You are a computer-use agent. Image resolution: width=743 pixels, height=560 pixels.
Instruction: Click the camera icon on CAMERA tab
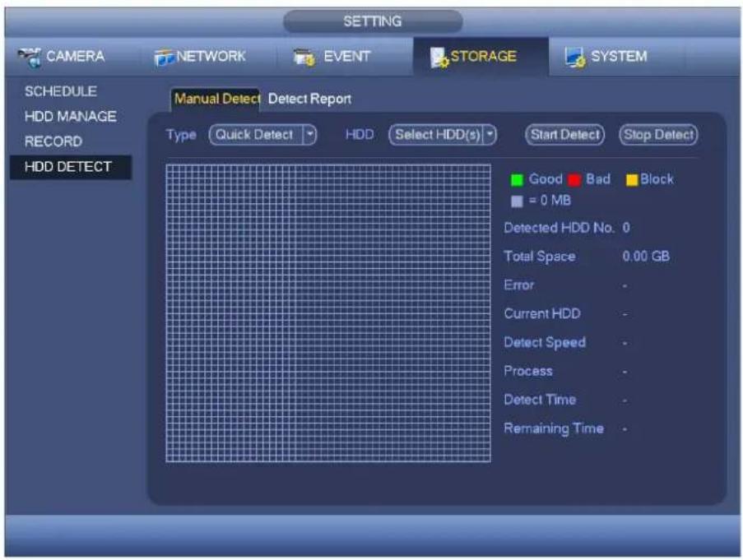[x=30, y=58]
